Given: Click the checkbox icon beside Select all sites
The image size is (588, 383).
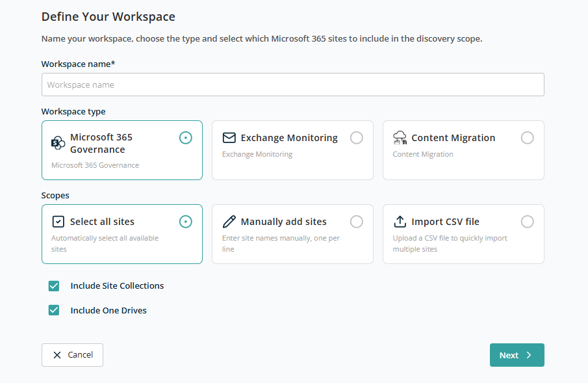Looking at the screenshot, I should pos(58,222).
